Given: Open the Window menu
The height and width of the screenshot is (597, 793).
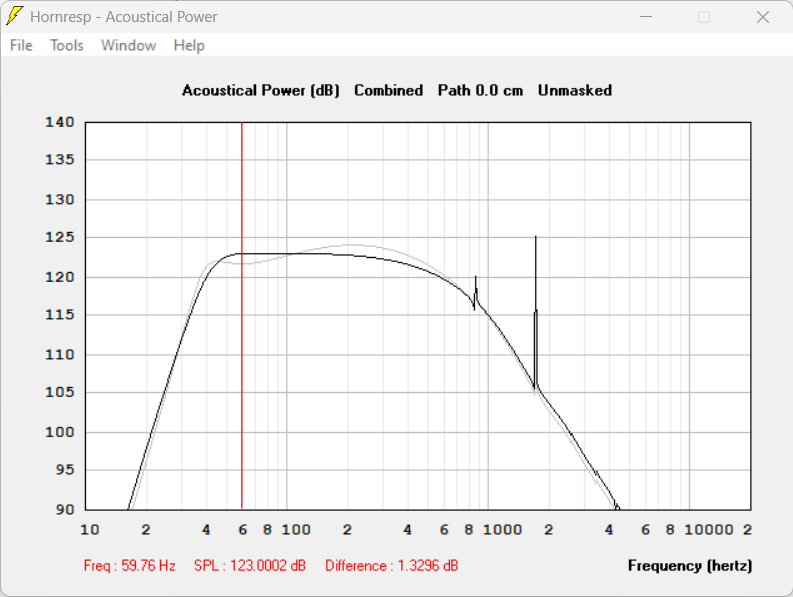Looking at the screenshot, I should [x=128, y=46].
